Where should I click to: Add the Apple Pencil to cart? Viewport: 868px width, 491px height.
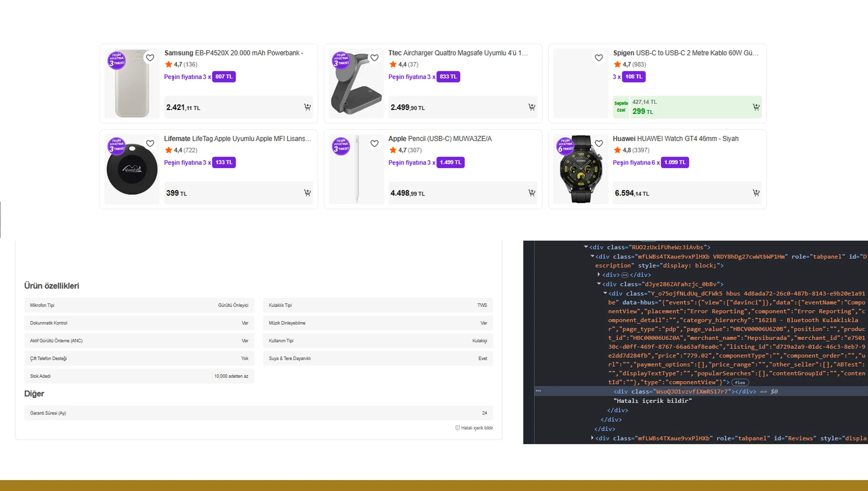pyautogui.click(x=532, y=193)
